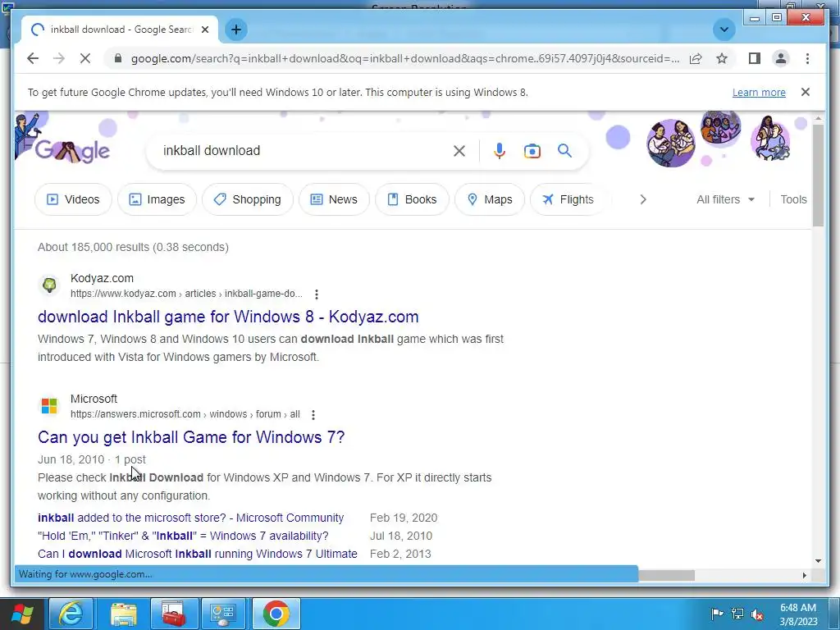Click the About 185,000 results text
The width and height of the screenshot is (840, 630).
[133, 247]
